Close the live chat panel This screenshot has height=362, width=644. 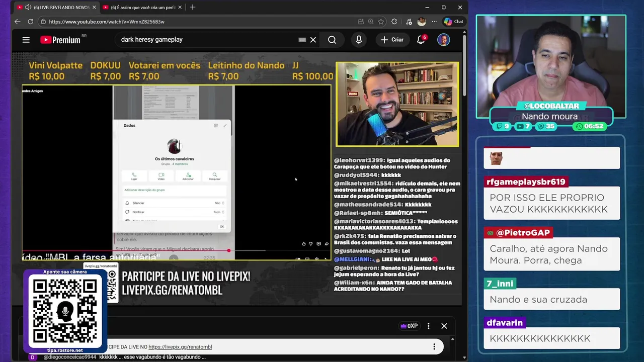pos(444,326)
